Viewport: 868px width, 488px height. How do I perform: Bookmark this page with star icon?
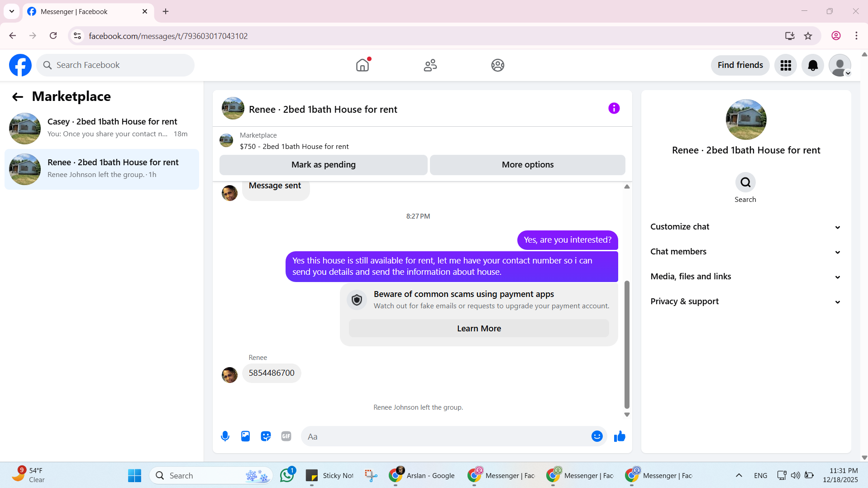point(808,36)
